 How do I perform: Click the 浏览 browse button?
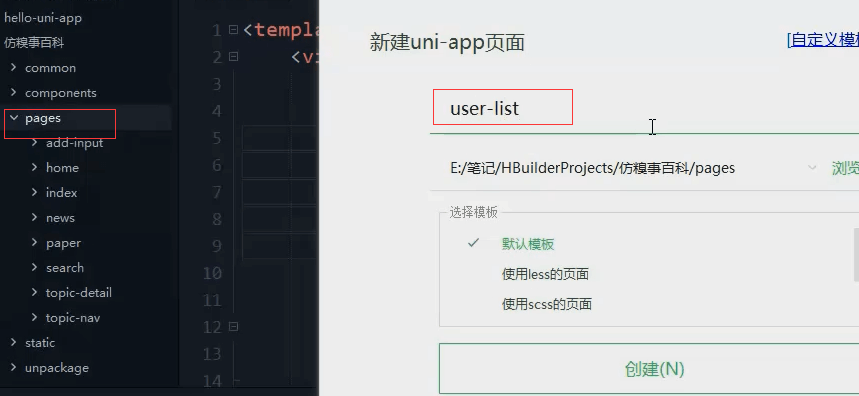(845, 168)
